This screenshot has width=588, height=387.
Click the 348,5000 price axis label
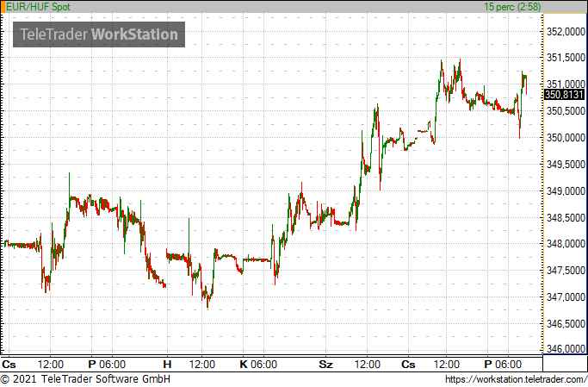566,217
